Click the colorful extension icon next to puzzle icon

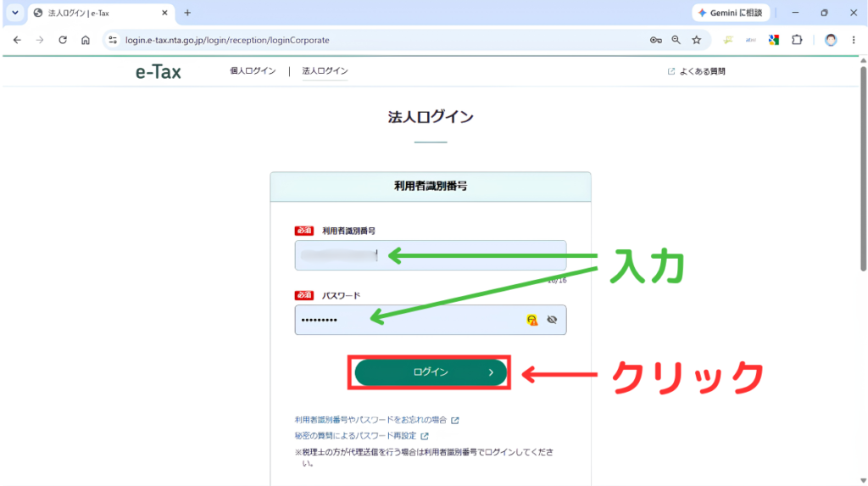[x=773, y=40]
